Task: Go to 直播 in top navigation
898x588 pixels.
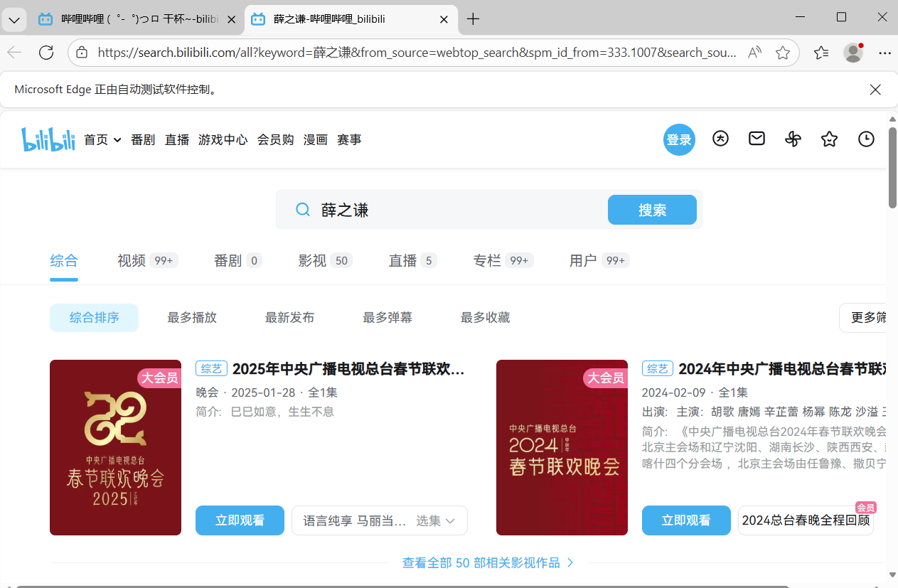Action: pyautogui.click(x=177, y=140)
